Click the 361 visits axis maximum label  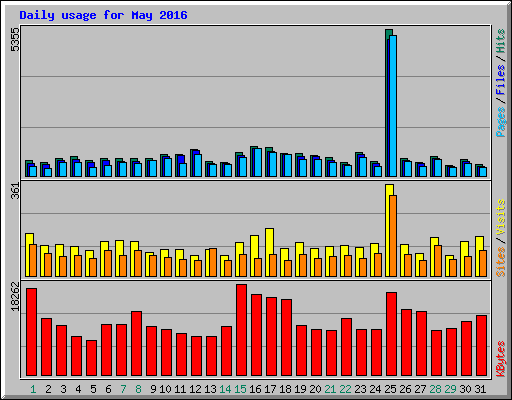(15, 191)
